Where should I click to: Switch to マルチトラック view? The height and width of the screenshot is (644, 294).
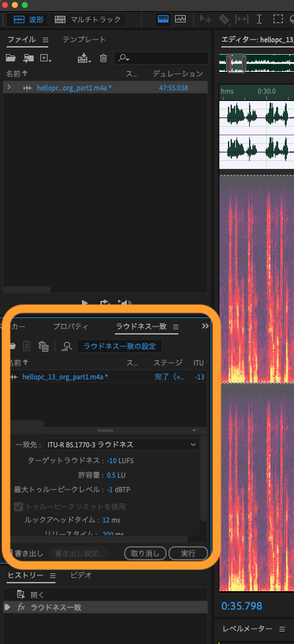tap(88, 19)
